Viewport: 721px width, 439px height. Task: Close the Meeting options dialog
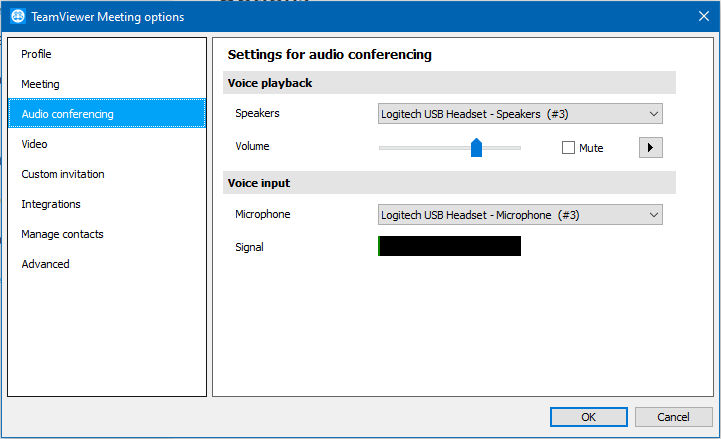(x=704, y=17)
